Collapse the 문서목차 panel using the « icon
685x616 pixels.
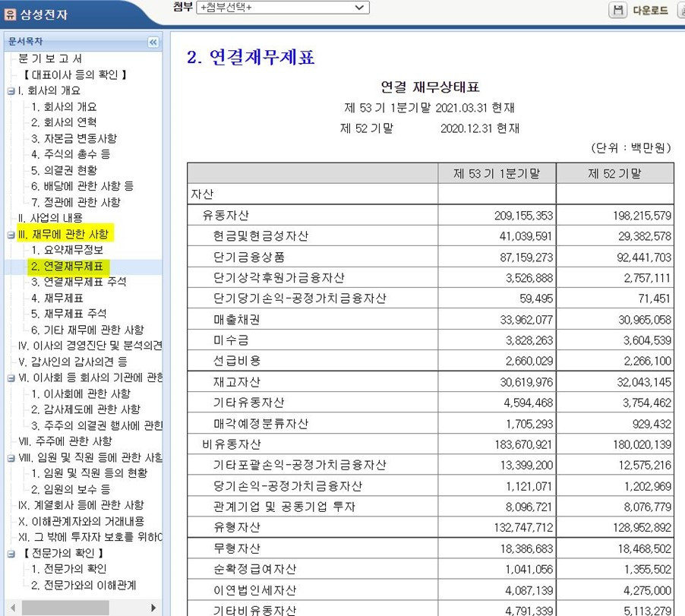tap(153, 42)
